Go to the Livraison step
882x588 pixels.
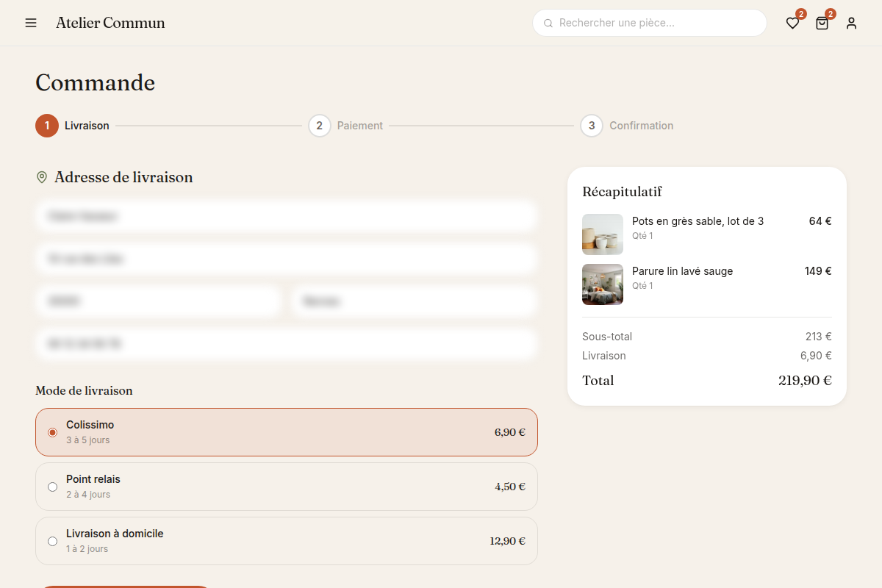click(73, 126)
